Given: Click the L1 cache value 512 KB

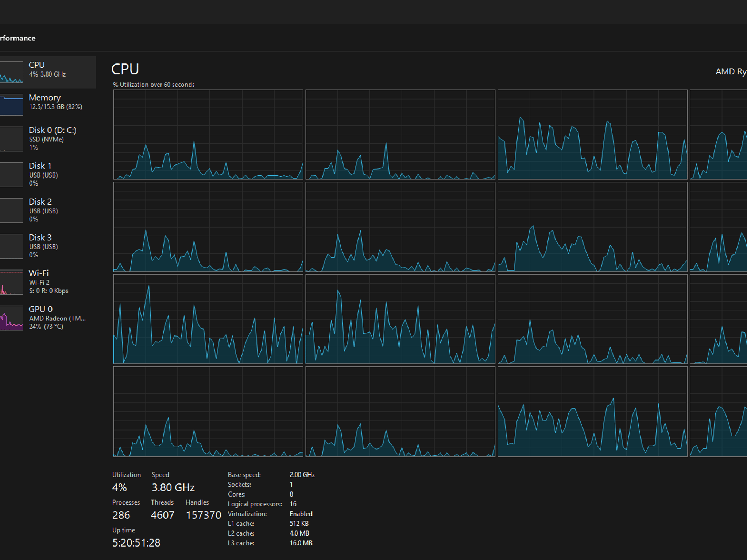Looking at the screenshot, I should [x=299, y=524].
